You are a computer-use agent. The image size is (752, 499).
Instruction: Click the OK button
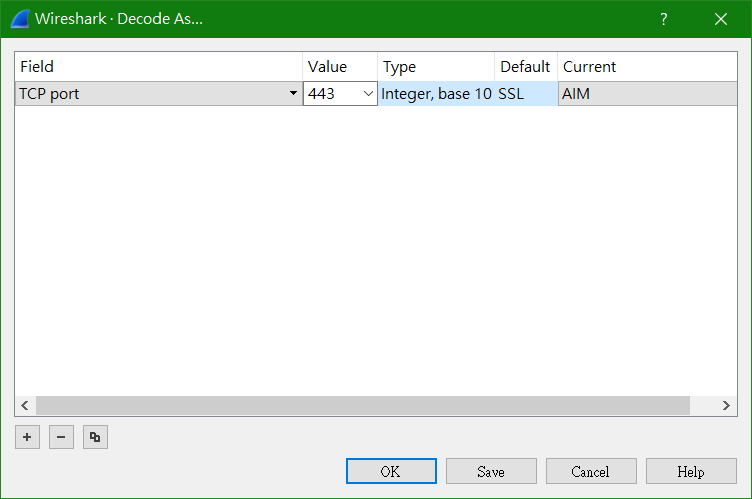pyautogui.click(x=391, y=471)
